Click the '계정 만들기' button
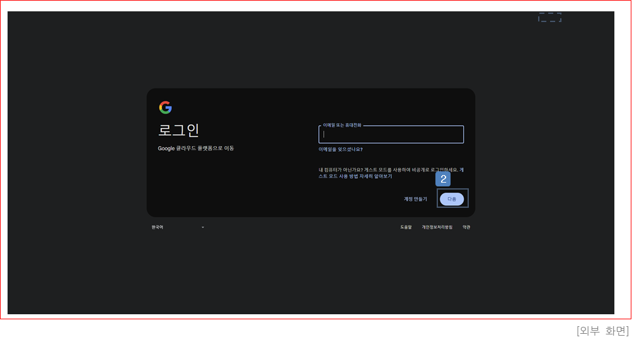The width and height of the screenshot is (644, 347). (x=415, y=199)
